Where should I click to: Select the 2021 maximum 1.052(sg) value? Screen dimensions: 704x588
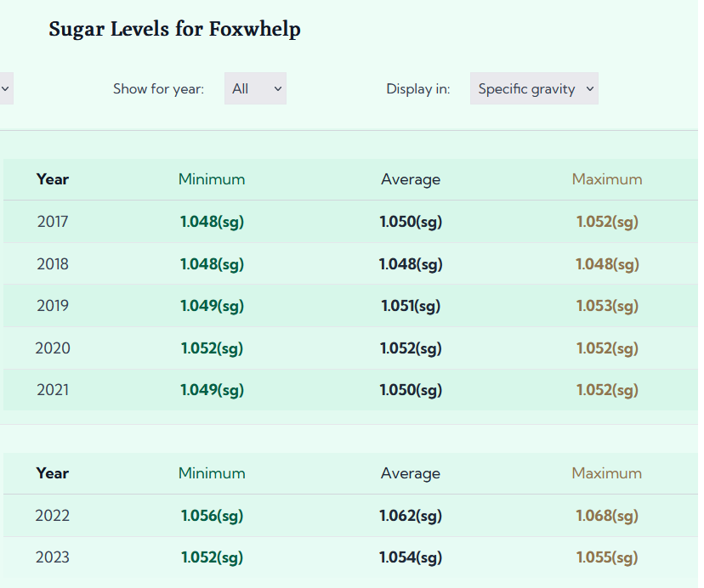click(607, 390)
